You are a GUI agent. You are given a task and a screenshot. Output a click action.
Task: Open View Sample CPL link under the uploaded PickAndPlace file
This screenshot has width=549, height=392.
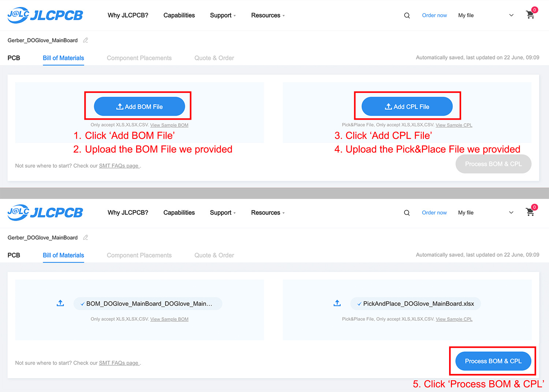tap(454, 319)
